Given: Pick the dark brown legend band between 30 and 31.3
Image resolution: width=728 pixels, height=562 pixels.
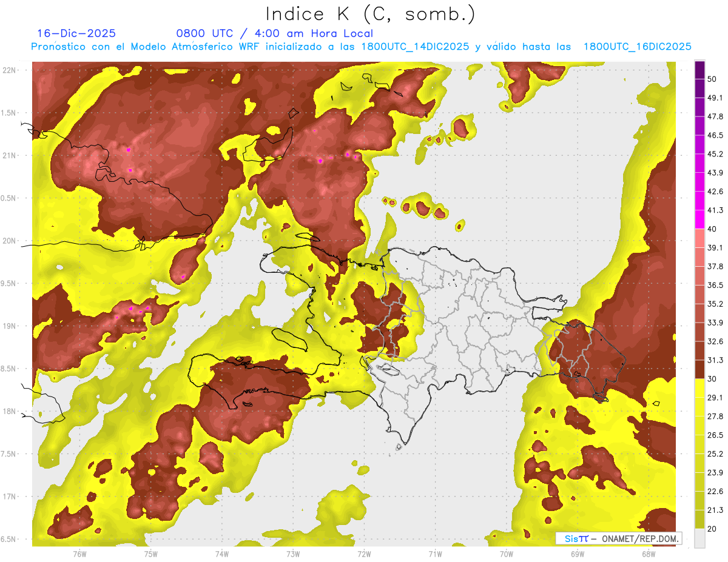Looking at the screenshot, I should (699, 369).
